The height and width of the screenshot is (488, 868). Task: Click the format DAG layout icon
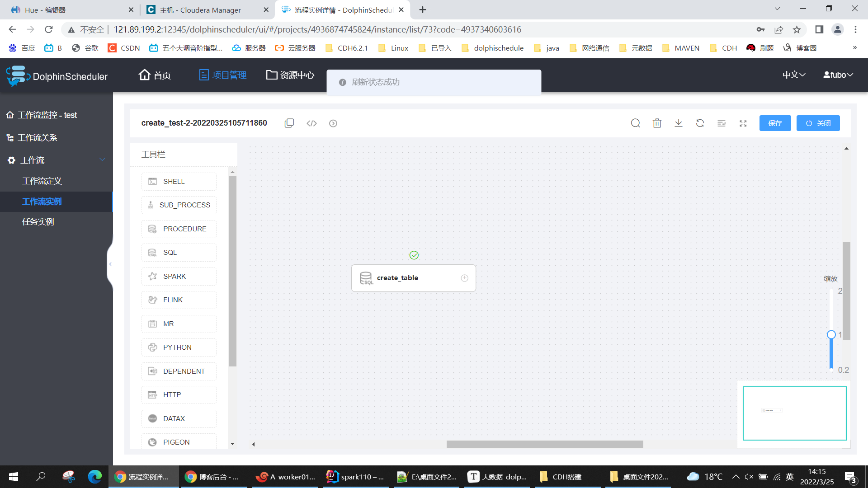[x=722, y=123]
